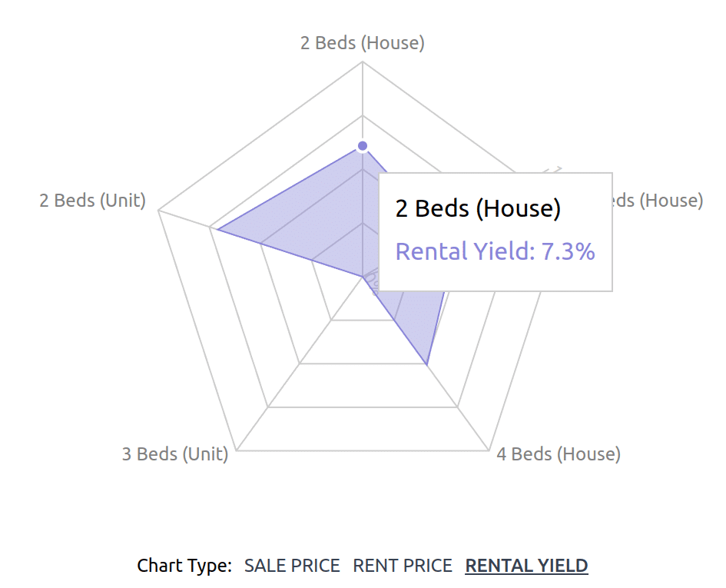Screen dimensions: 726x588
Task: Click the purple polygon vertex on 4 Beds (House) axis
Action: [426, 364]
